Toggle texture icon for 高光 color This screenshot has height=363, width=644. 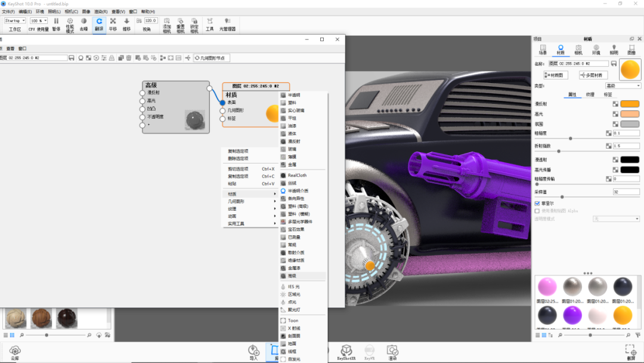[615, 114]
